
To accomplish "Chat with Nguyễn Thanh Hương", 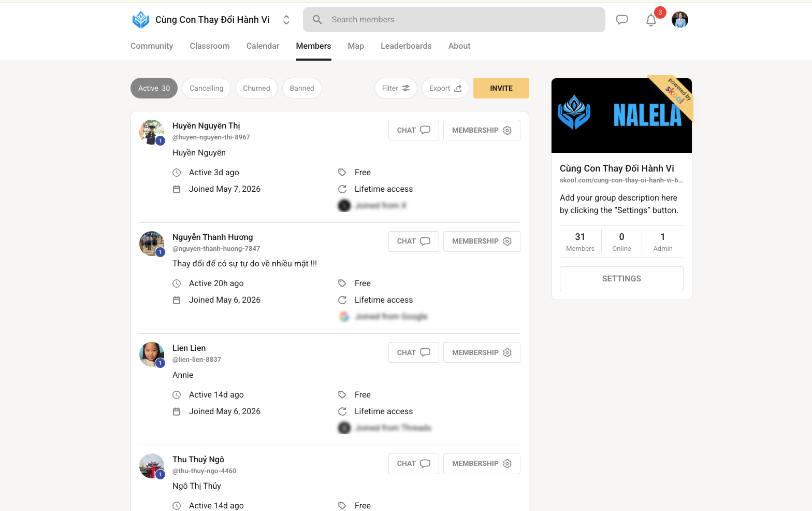I will click(414, 242).
